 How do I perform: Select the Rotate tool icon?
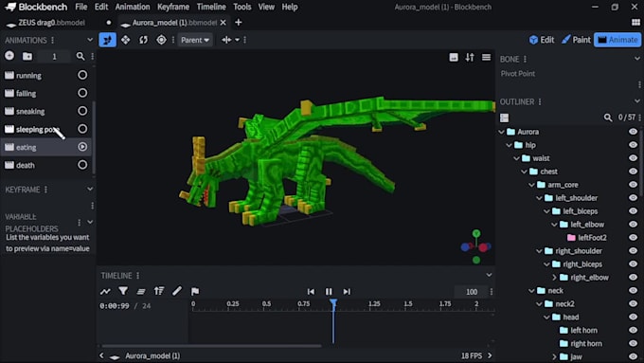143,40
